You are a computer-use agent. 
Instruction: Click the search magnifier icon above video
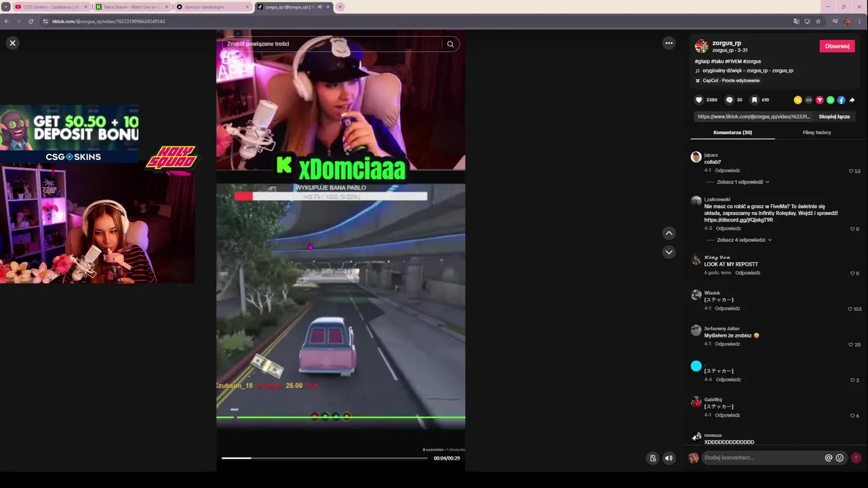(450, 44)
